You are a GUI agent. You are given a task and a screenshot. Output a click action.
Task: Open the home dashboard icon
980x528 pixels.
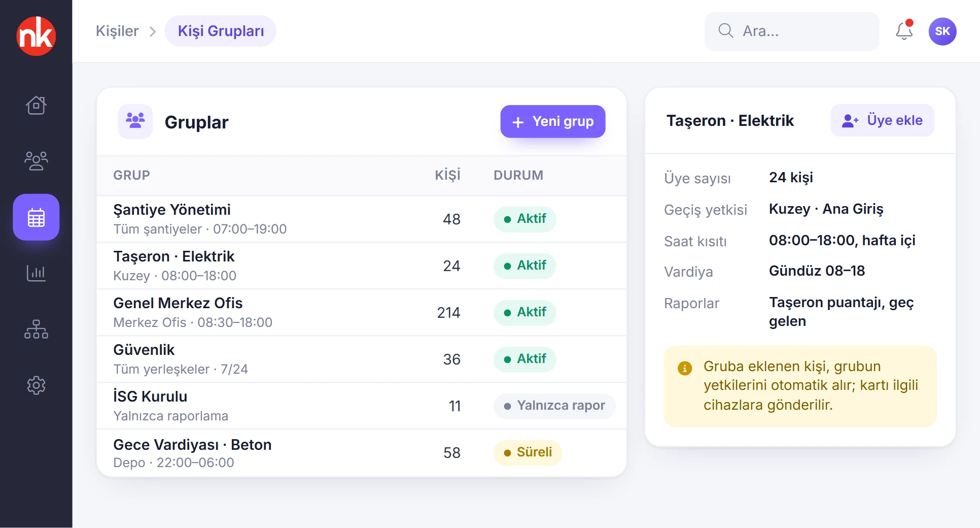pos(36,105)
